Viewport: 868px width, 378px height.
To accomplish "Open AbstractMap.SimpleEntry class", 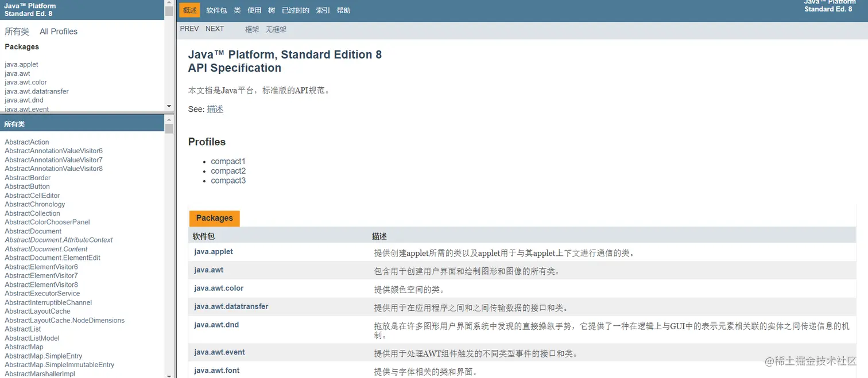I will pyautogui.click(x=44, y=356).
